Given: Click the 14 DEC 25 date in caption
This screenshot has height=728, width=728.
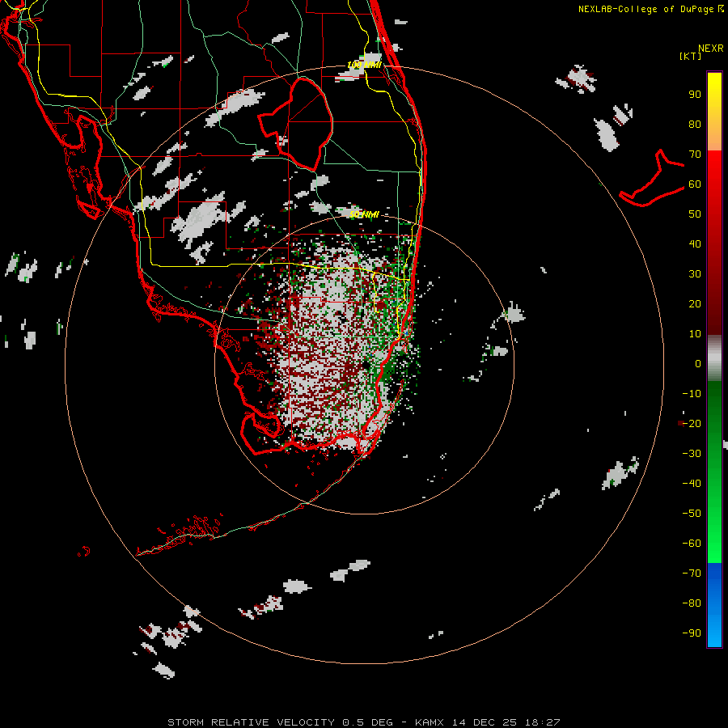Looking at the screenshot, I should click(485, 722).
